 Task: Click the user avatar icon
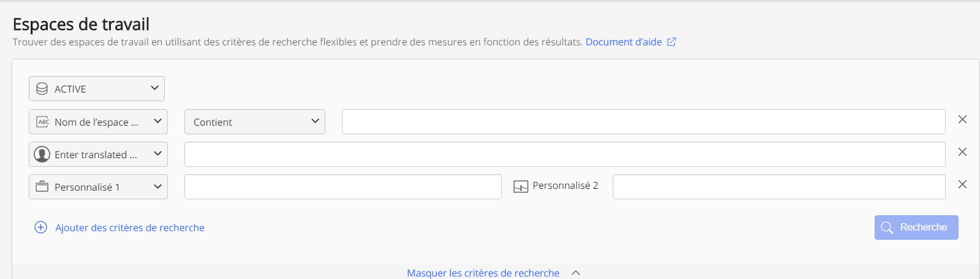(42, 155)
